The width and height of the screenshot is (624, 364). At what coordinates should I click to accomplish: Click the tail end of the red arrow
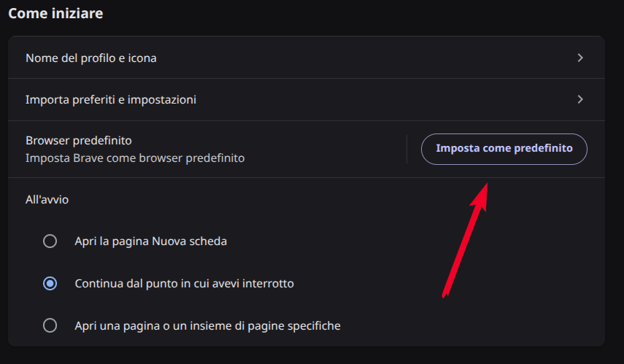tap(444, 295)
